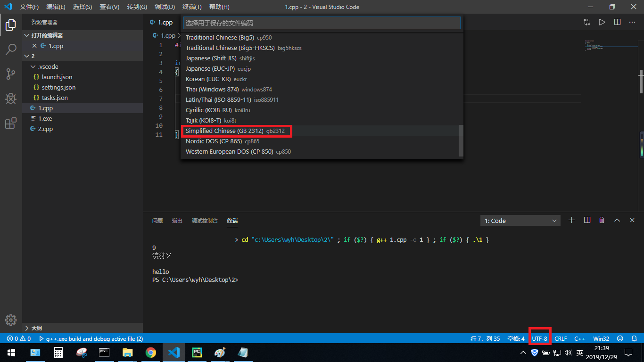Open Calculator from the taskbar

58,353
